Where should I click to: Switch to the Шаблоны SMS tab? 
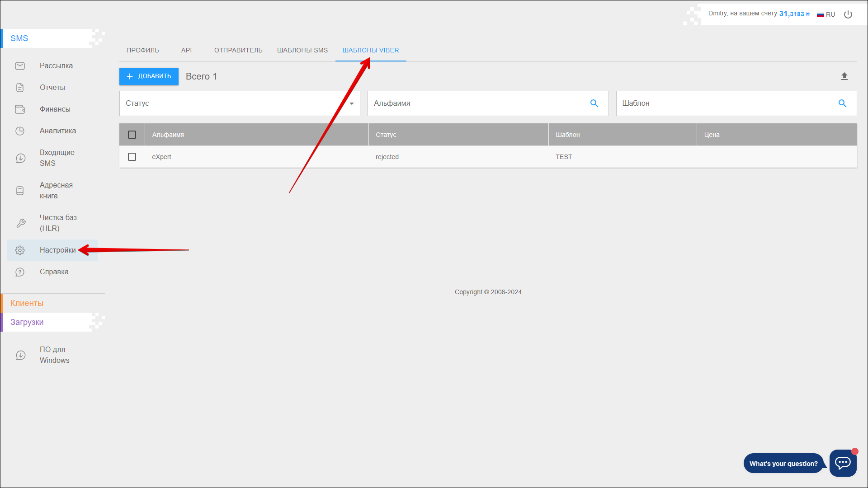pyautogui.click(x=302, y=50)
